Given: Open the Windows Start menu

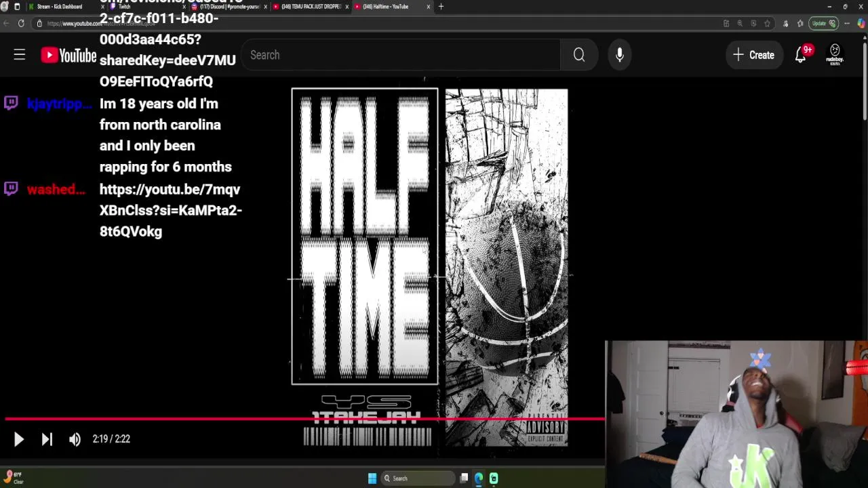Looking at the screenshot, I should point(372,479).
